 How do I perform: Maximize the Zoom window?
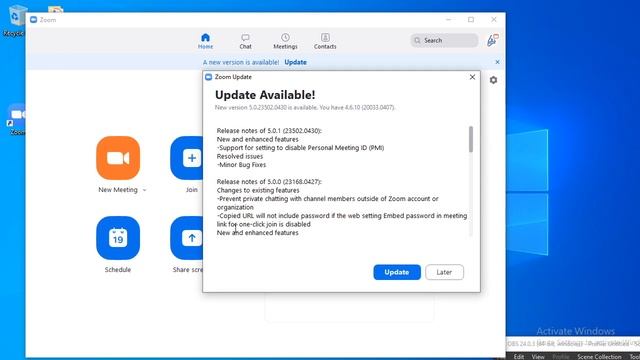tap(471, 20)
